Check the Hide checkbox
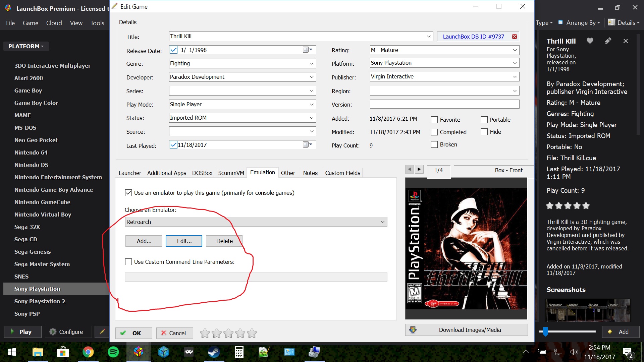The height and width of the screenshot is (362, 644). click(x=484, y=132)
